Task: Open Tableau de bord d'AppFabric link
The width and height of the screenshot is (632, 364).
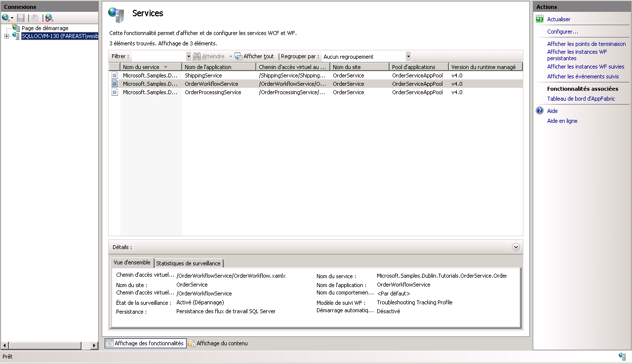Action: coord(581,99)
